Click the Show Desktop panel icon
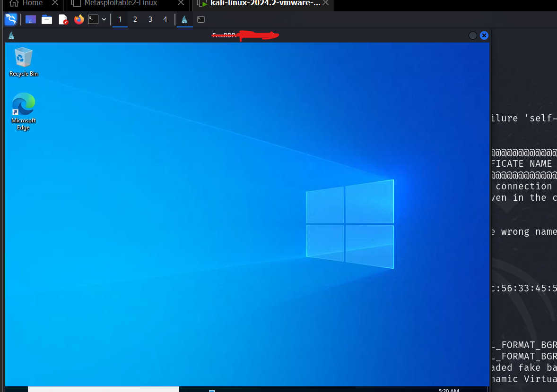This screenshot has height=392, width=557. pos(31,19)
